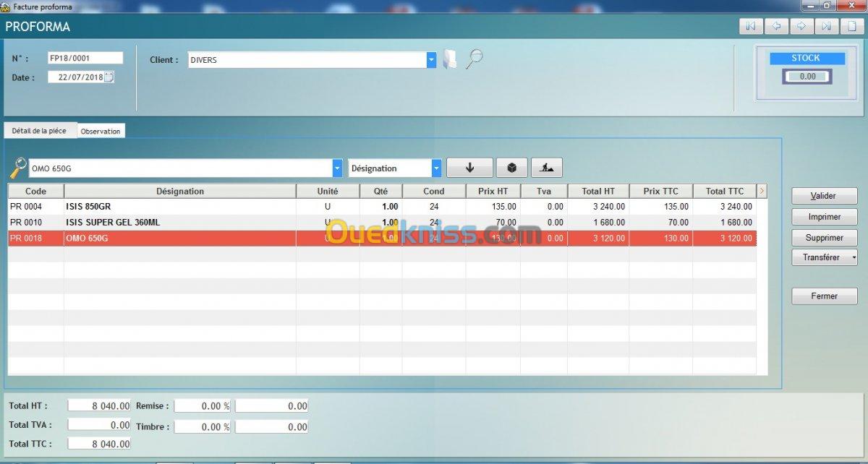Click the black cube product icon button
The image size is (868, 464).
(x=511, y=168)
